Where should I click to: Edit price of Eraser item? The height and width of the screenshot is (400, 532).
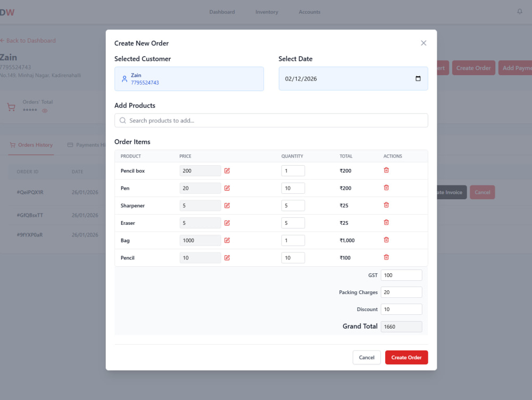tap(227, 223)
